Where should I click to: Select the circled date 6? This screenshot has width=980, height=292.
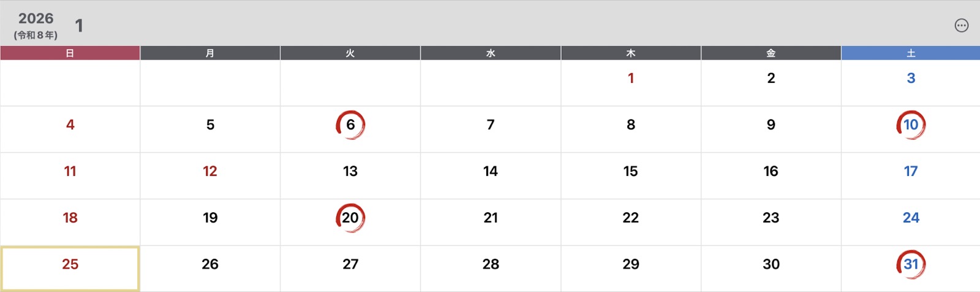coord(350,125)
